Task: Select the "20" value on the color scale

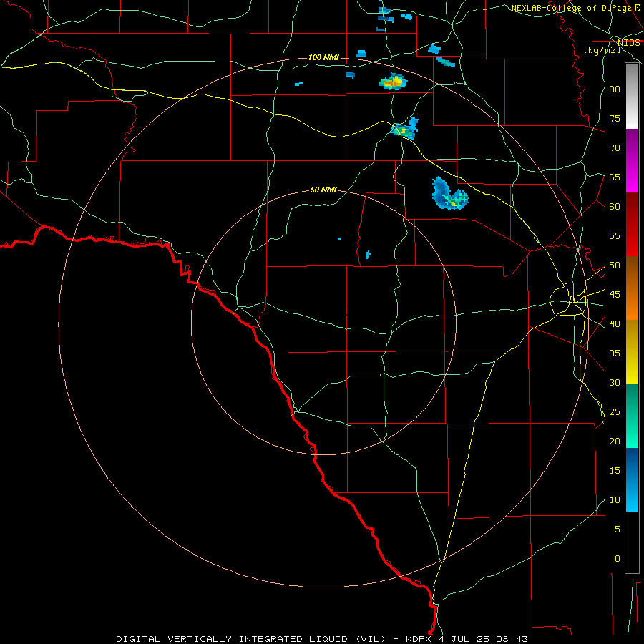Action: [615, 441]
